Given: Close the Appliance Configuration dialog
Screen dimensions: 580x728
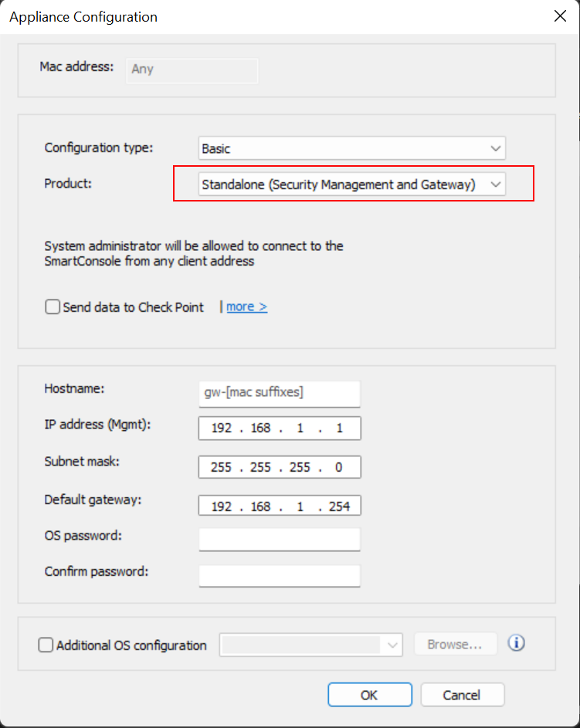Looking at the screenshot, I should point(559,16).
